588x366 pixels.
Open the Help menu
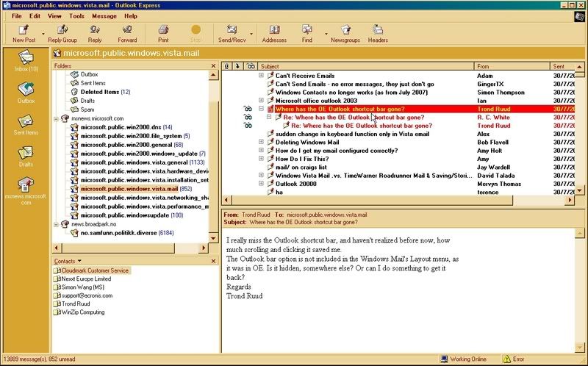[x=131, y=16]
